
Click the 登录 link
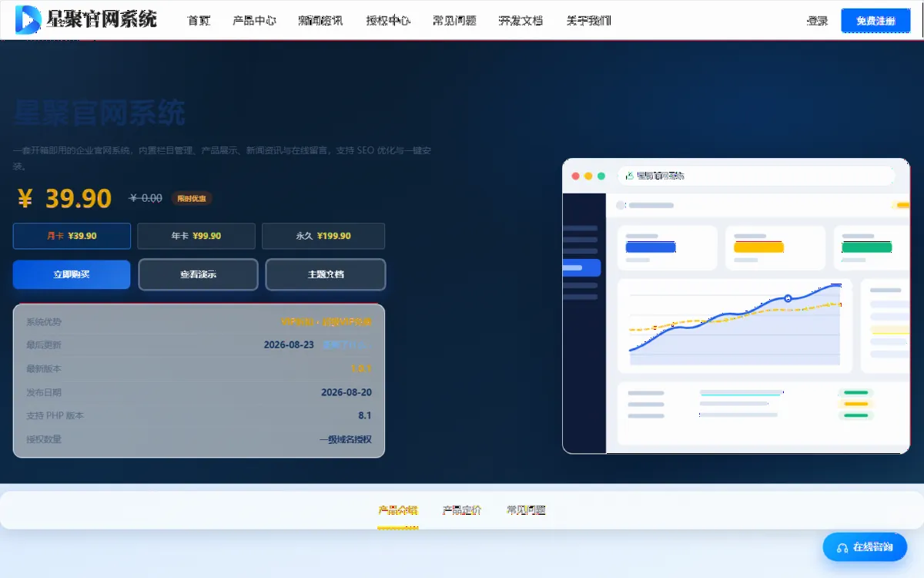point(817,21)
